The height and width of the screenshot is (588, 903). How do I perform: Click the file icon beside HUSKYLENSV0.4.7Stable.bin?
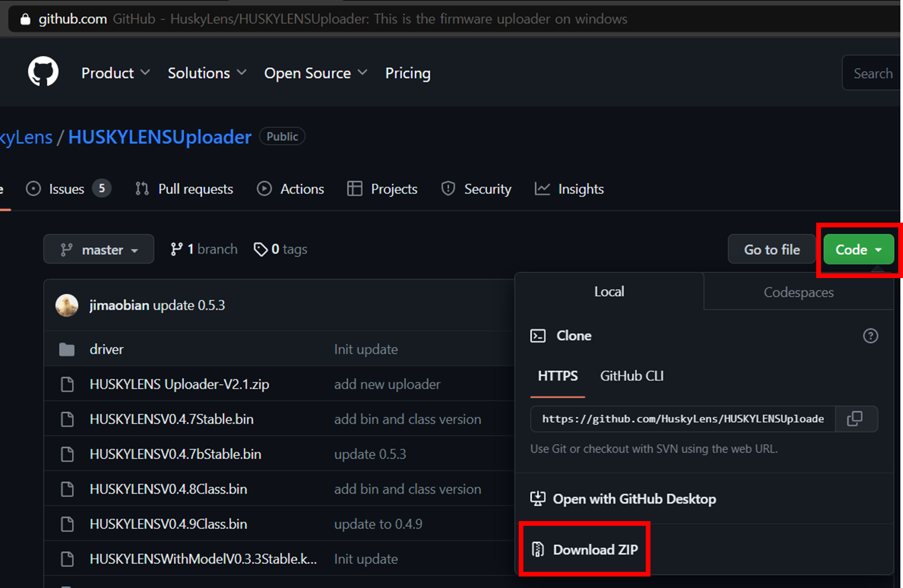[x=67, y=419]
